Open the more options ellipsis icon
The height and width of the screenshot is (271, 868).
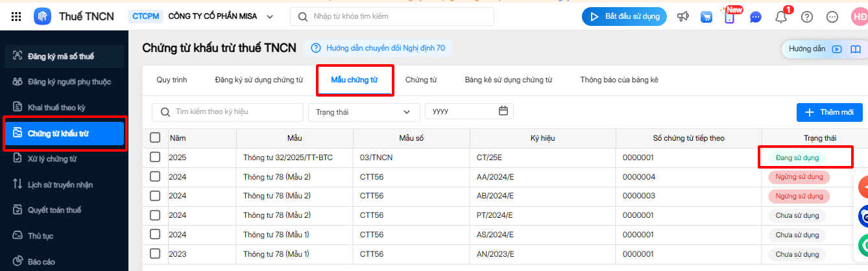[x=832, y=17]
